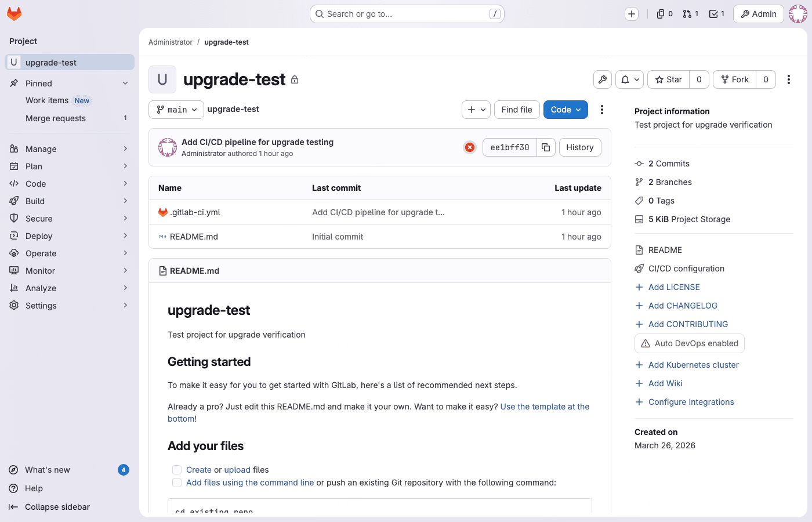The width and height of the screenshot is (812, 522).
Task: Copy the commit SHA with the copy icon
Action: click(x=545, y=147)
